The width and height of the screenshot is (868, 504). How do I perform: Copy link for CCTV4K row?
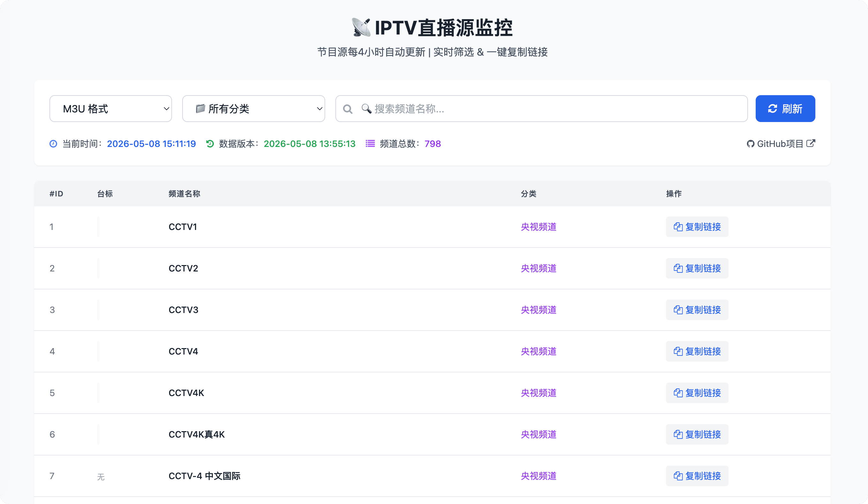[x=697, y=393]
